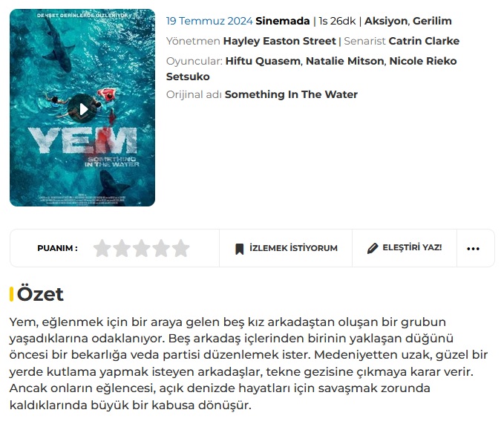View actor Hiftu Quasem's profile
The width and height of the screenshot is (504, 430).
click(x=263, y=61)
